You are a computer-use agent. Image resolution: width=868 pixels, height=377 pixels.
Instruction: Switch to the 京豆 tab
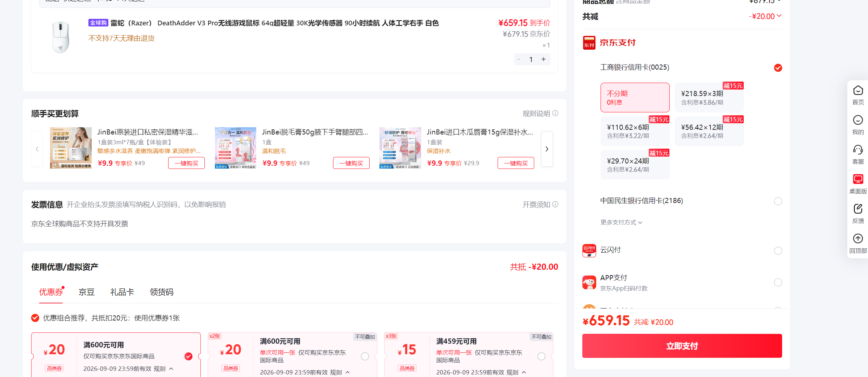coord(87,292)
